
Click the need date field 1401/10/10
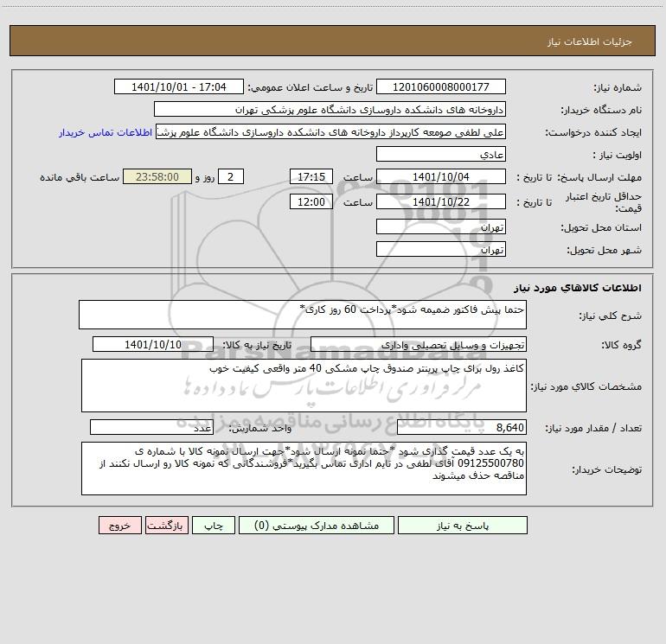pos(153,344)
